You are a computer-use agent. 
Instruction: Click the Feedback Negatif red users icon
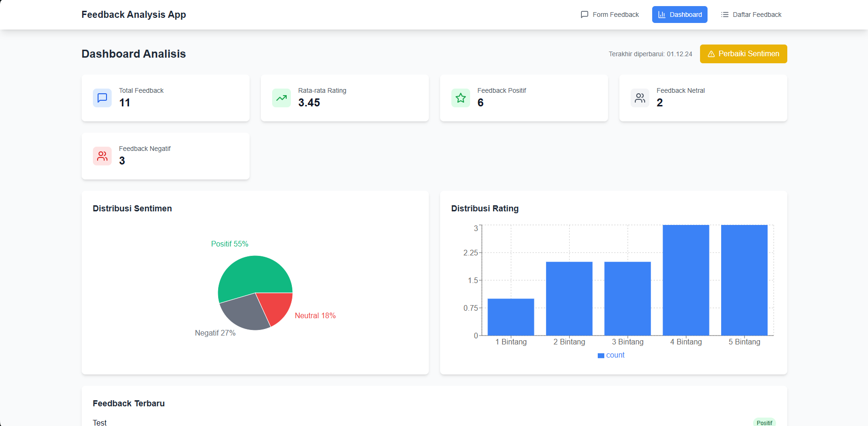[x=102, y=156]
